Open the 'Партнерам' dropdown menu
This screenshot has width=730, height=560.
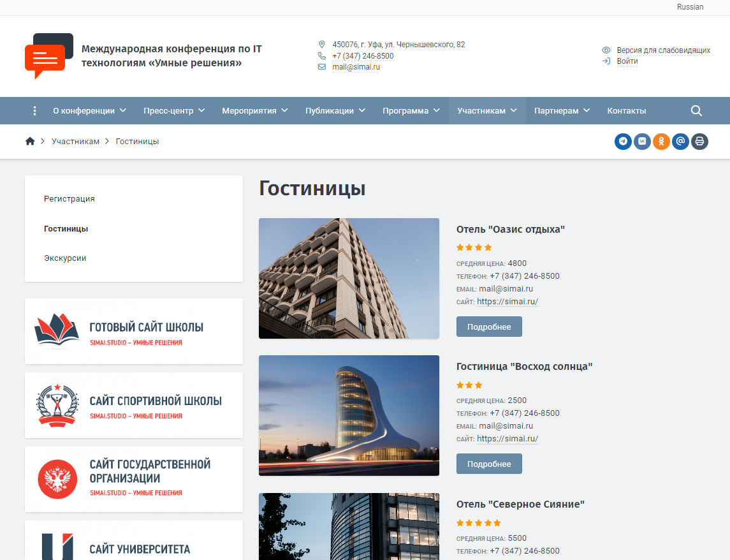[562, 111]
